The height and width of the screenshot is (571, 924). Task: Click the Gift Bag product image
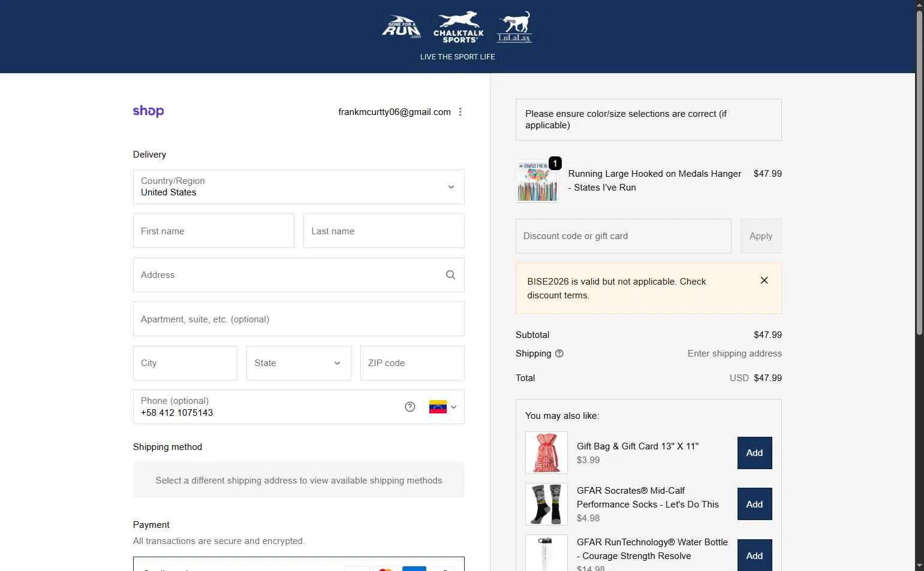click(546, 453)
